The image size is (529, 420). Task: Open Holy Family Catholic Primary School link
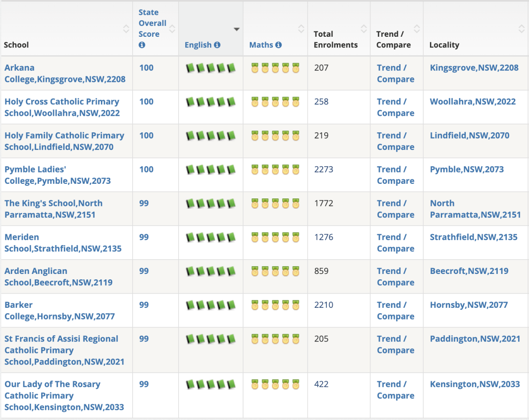pyautogui.click(x=65, y=141)
